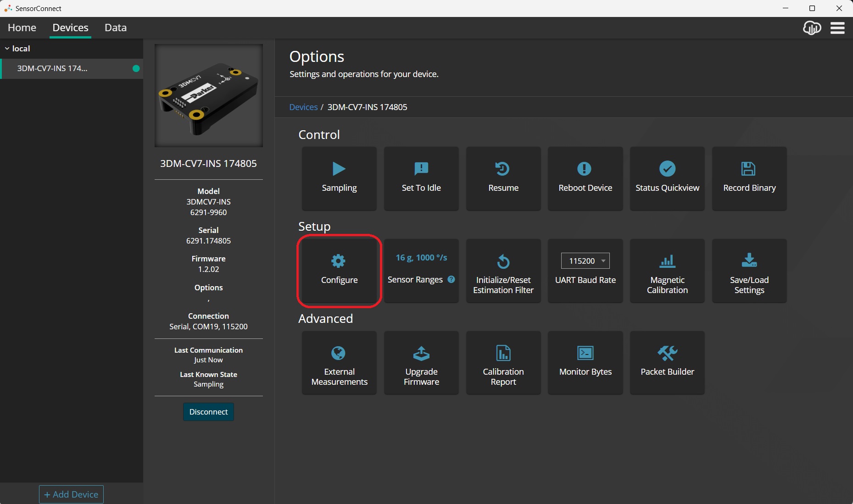Click the + Add Device button
The image size is (853, 504).
[x=71, y=494]
